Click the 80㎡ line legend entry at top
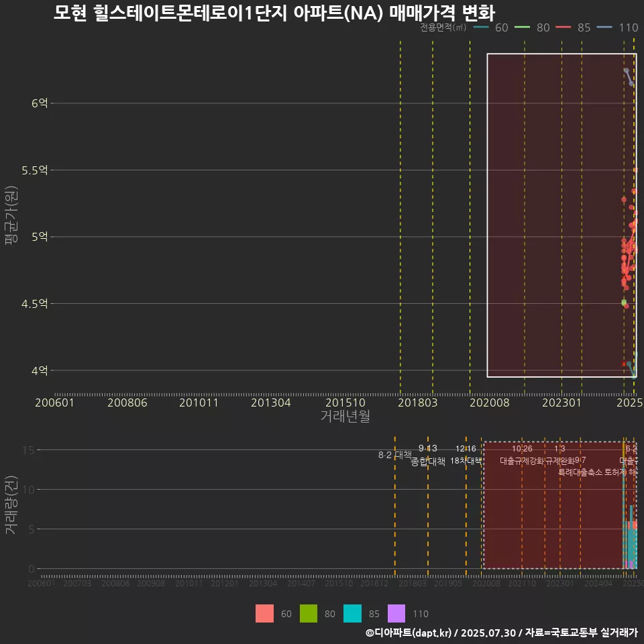 (532, 28)
